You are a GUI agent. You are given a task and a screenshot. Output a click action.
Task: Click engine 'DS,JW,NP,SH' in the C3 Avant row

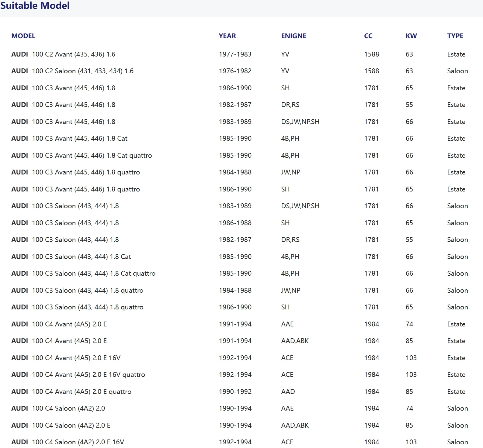pyautogui.click(x=300, y=122)
